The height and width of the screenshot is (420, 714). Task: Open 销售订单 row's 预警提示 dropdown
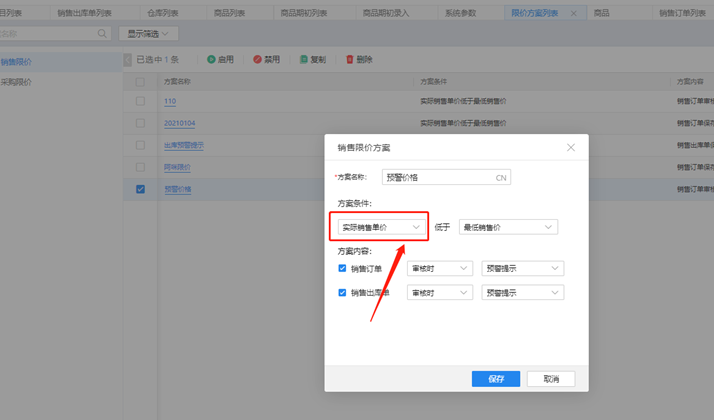click(x=522, y=268)
